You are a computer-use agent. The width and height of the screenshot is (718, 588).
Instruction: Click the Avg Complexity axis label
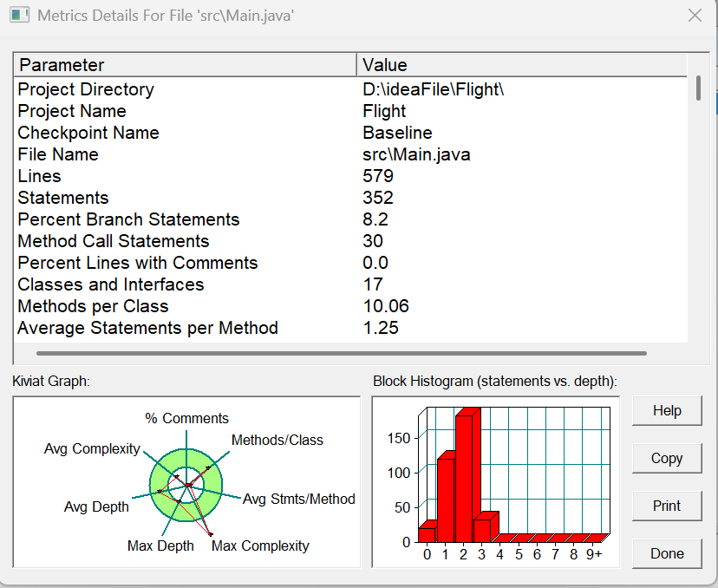92,448
